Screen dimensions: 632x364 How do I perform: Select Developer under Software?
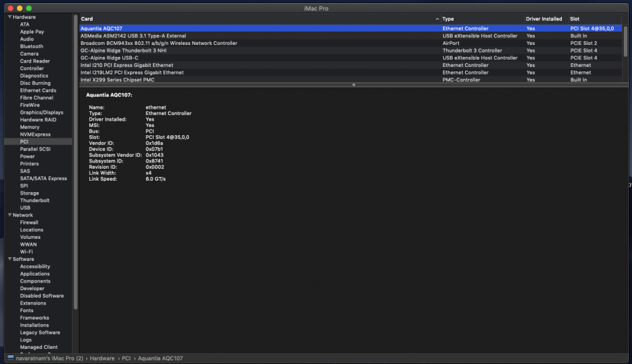pos(32,288)
